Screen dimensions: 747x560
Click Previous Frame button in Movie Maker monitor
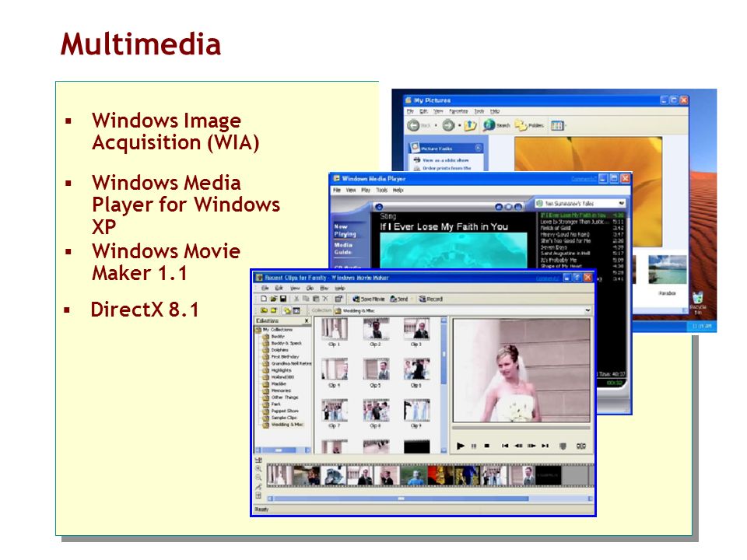point(518,446)
